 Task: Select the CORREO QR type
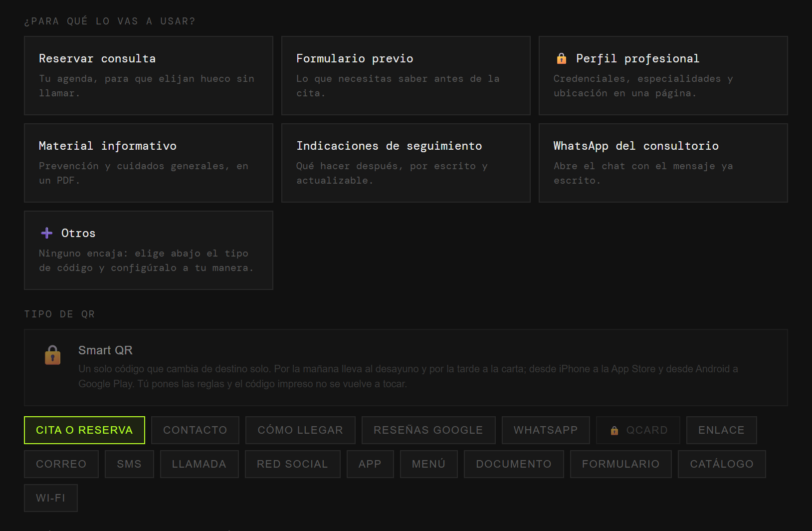[x=61, y=464]
